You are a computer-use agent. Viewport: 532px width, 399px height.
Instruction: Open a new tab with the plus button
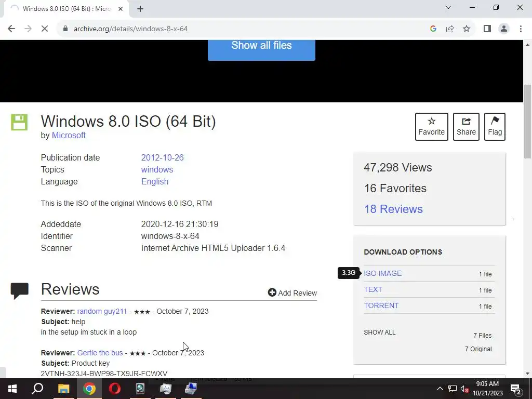pos(140,9)
